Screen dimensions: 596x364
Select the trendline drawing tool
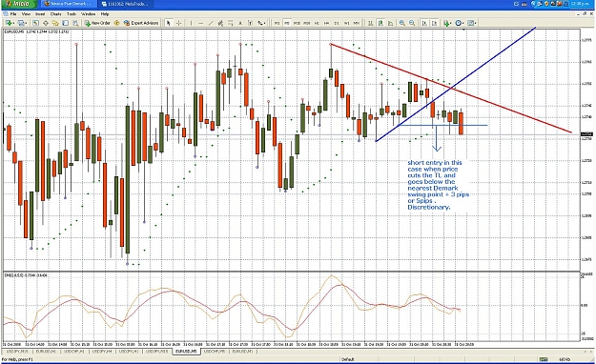click(211, 23)
